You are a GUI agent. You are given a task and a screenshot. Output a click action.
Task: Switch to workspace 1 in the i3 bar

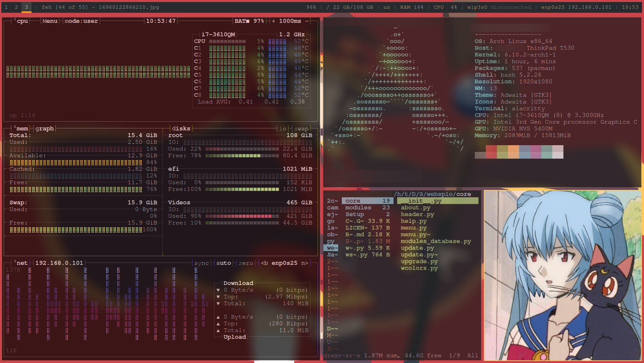tap(6, 7)
